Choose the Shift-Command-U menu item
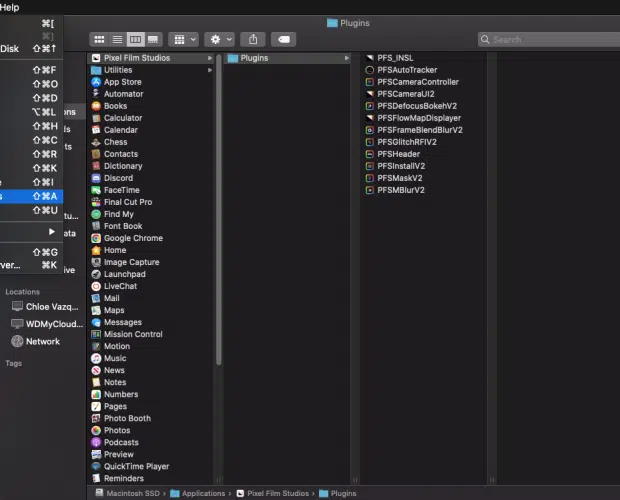Viewport: 620px width, 500px height. pos(31,210)
